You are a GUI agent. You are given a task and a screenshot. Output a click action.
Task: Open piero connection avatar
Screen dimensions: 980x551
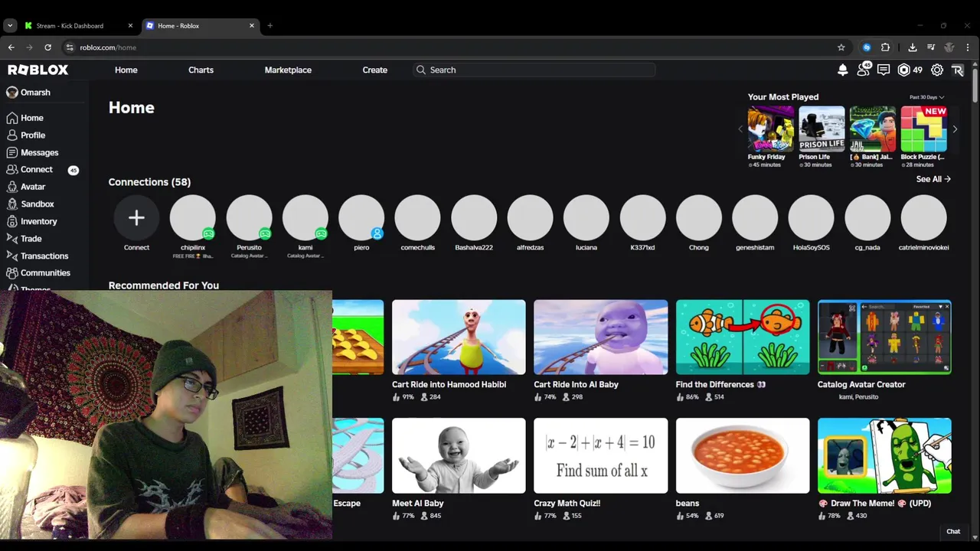[361, 217]
